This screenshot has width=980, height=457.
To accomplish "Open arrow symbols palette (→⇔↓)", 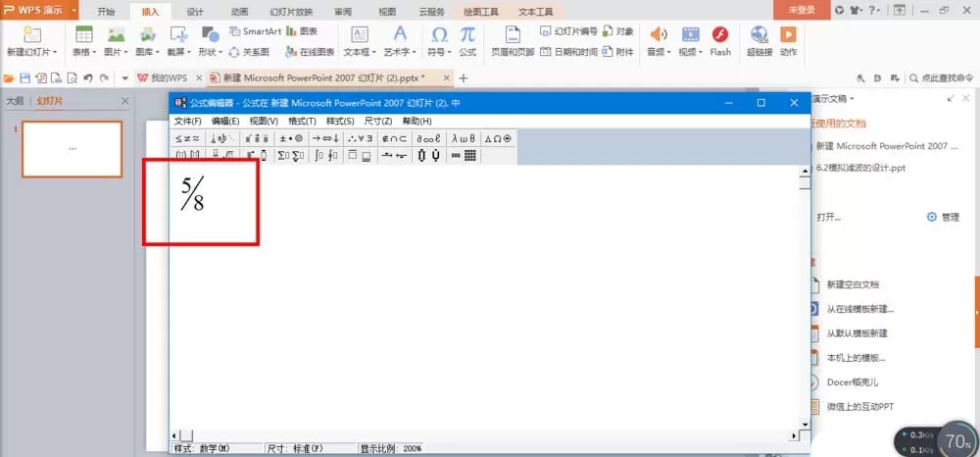I will [x=325, y=138].
